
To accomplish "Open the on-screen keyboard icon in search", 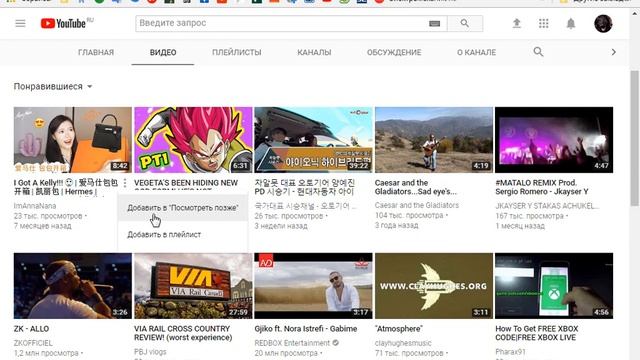I will (x=434, y=23).
